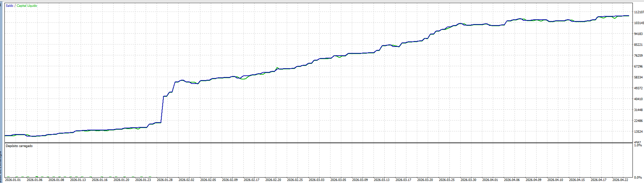Click the 22486 value on balance axis
Viewport: 644px width, 183px height.
[x=639, y=121]
